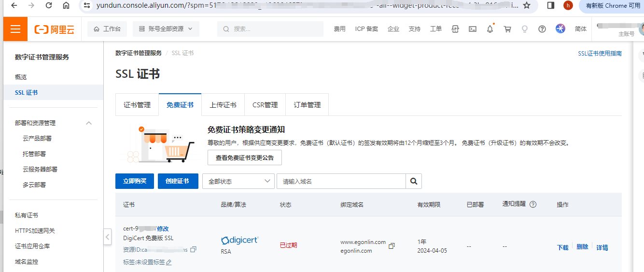The image size is (644, 272).
Task: Open the orange hamburger navigation menu
Action: click(15, 29)
